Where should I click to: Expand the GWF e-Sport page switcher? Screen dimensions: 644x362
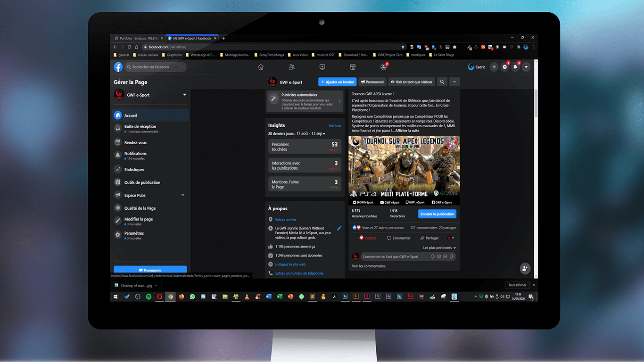click(184, 95)
